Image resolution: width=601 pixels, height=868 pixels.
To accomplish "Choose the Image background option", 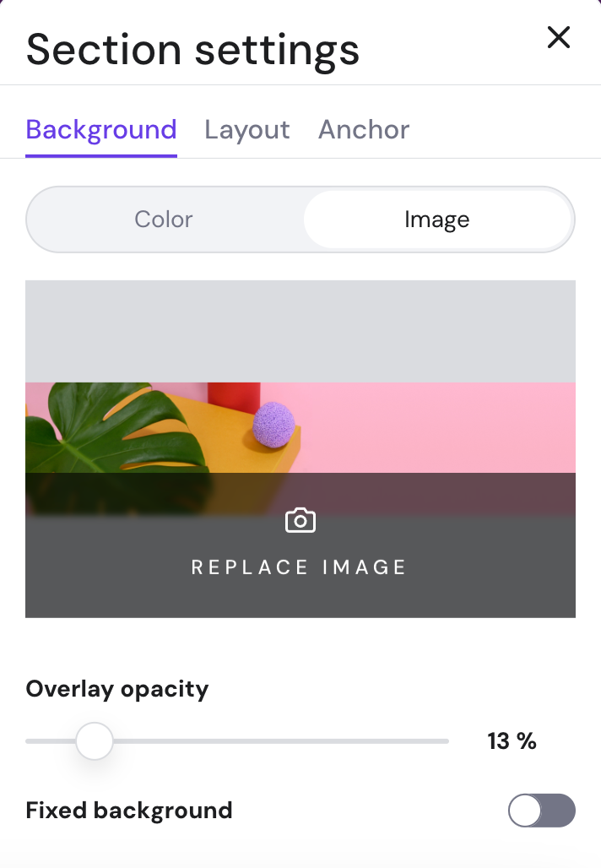I will (x=437, y=220).
